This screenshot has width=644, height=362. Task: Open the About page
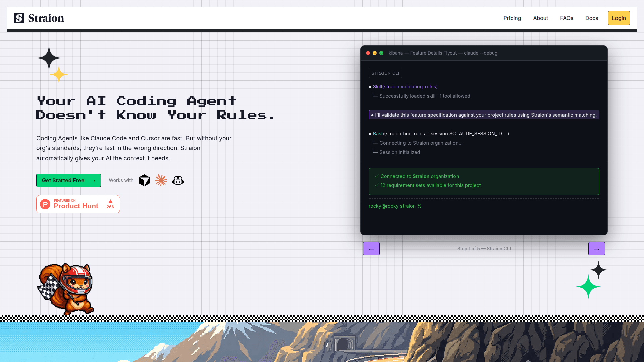click(x=540, y=18)
